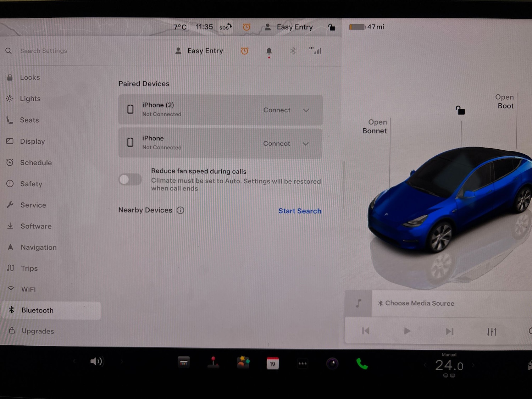Select the Service wrench icon
532x399 pixels.
pos(10,205)
